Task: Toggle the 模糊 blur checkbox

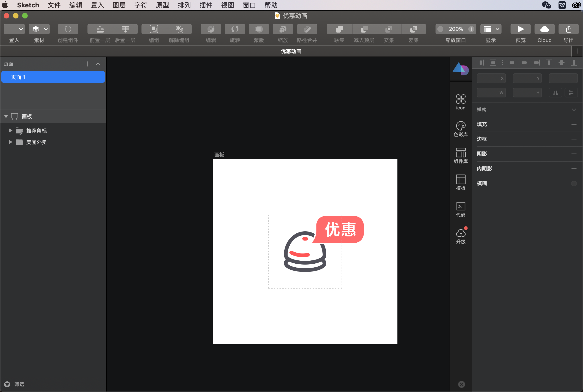Action: tap(574, 184)
